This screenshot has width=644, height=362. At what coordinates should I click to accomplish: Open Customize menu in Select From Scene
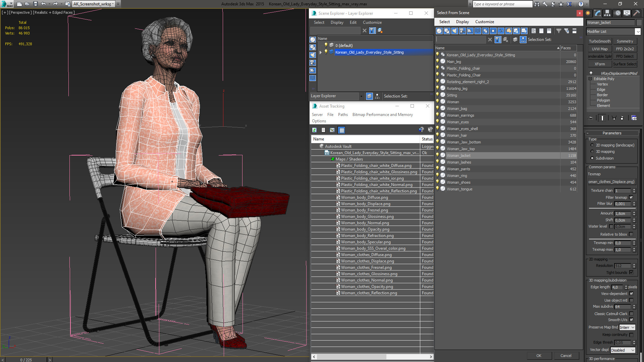pos(484,22)
